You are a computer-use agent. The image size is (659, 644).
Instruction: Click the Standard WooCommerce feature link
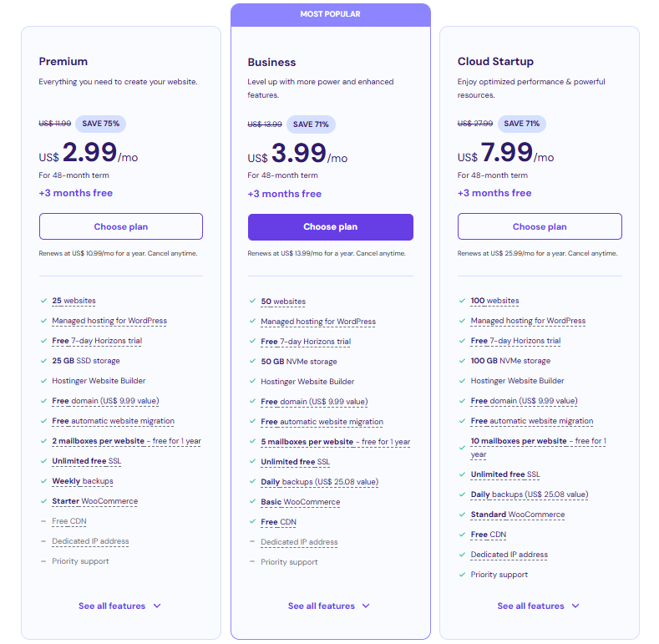(x=518, y=515)
